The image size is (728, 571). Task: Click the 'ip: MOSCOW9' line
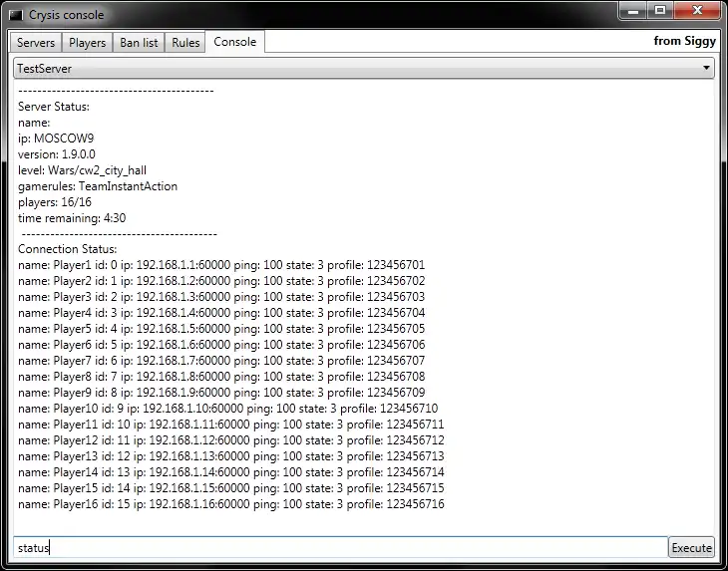(56, 139)
